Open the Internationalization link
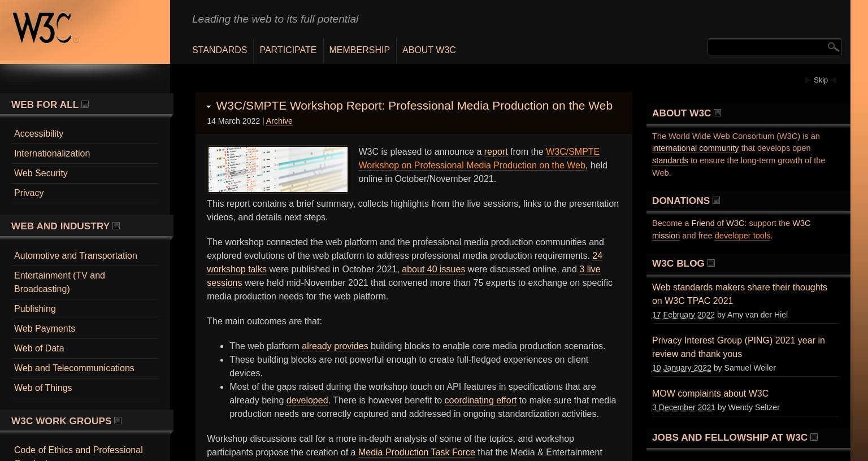 [52, 154]
